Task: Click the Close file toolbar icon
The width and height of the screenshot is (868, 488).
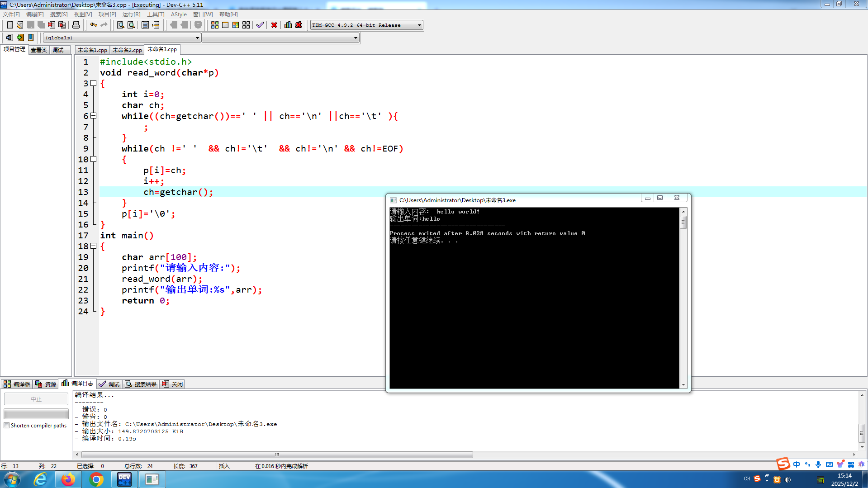Action: click(x=52, y=25)
